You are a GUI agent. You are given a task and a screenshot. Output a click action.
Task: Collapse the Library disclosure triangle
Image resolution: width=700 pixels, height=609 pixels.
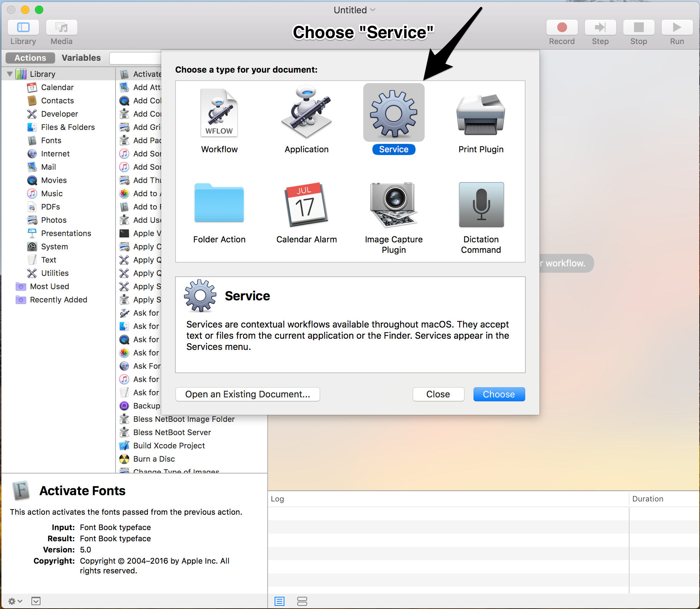[x=10, y=74]
